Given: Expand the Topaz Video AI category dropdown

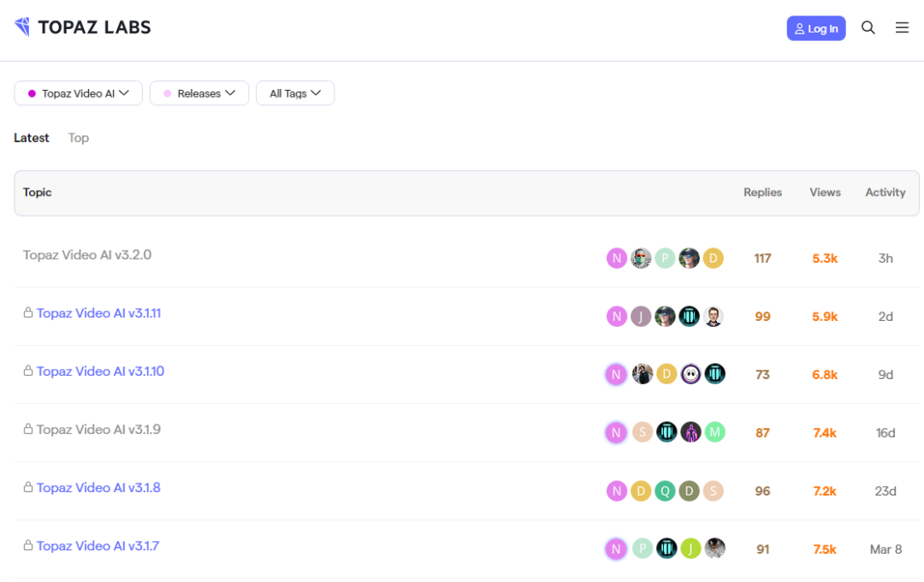Looking at the screenshot, I should pyautogui.click(x=79, y=93).
